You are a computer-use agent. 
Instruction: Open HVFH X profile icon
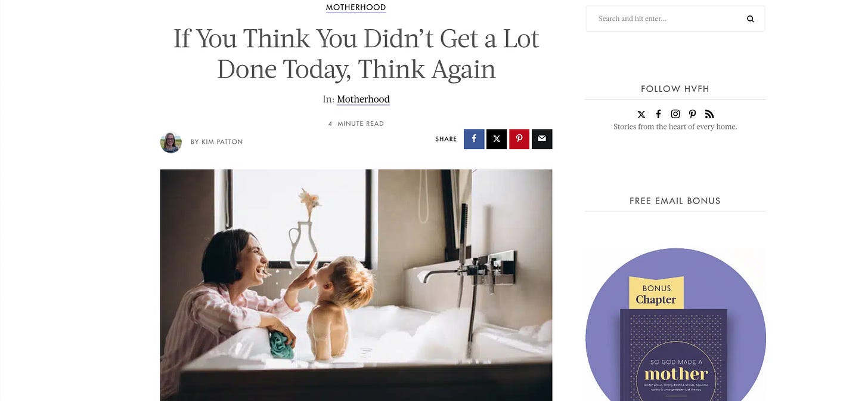pyautogui.click(x=641, y=114)
